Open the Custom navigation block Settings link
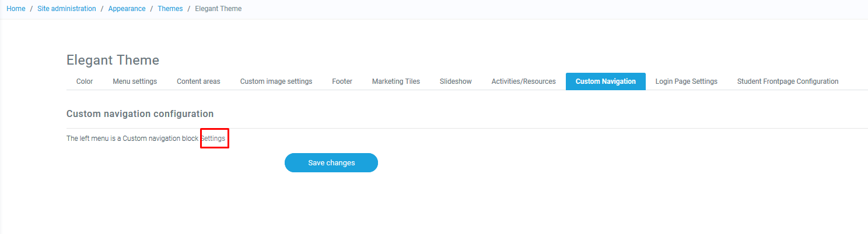This screenshot has height=234, width=868. click(213, 139)
